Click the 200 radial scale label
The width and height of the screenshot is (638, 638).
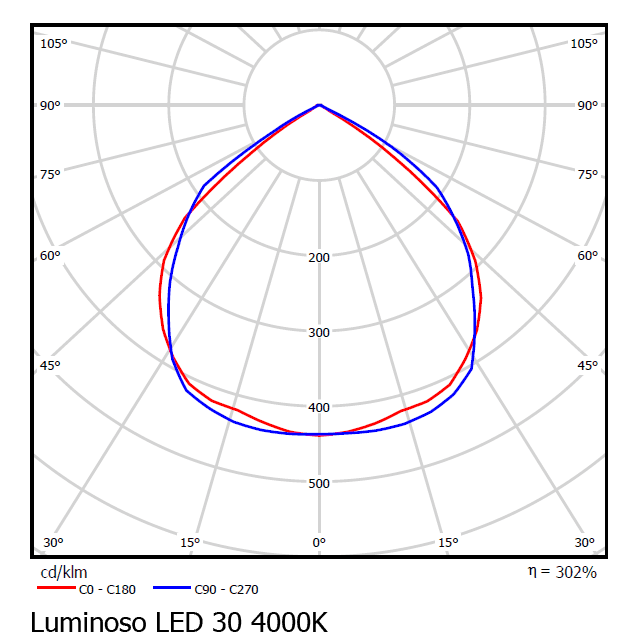(319, 258)
